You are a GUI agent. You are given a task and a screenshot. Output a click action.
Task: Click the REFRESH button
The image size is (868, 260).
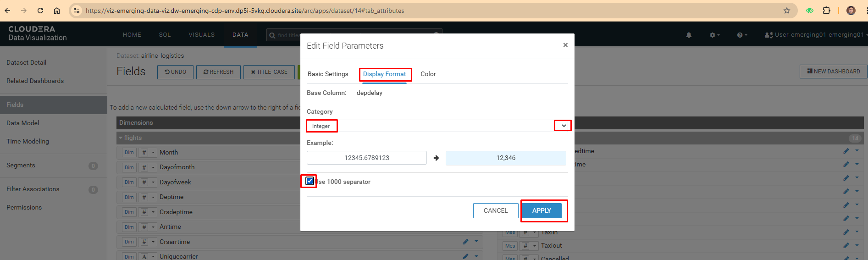tap(218, 72)
